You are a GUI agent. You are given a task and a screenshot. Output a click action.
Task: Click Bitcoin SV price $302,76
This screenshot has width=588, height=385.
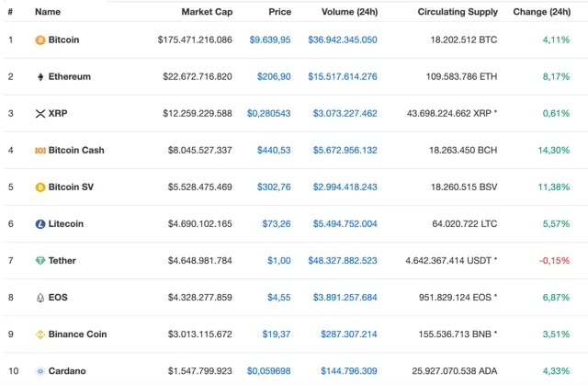[274, 187]
